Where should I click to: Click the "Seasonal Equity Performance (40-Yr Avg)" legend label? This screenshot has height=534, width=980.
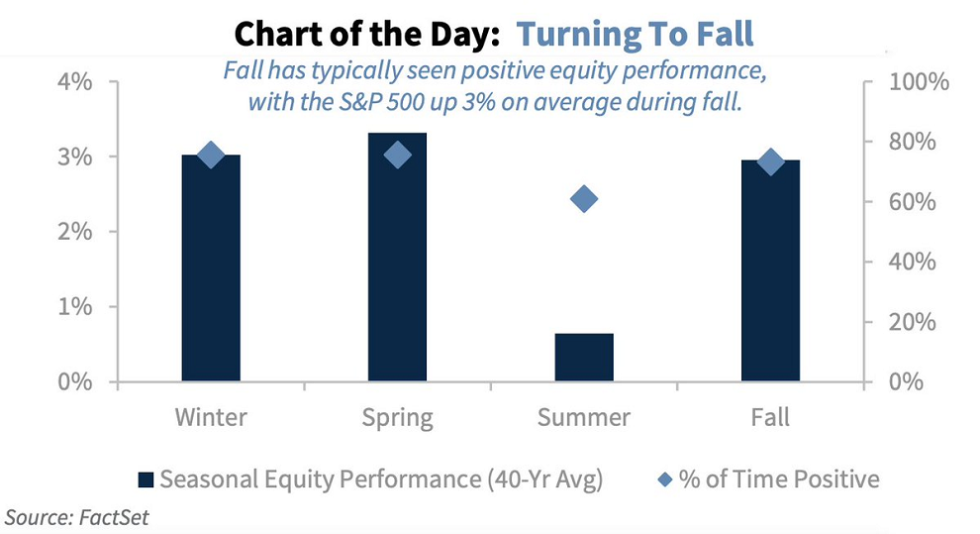381,480
